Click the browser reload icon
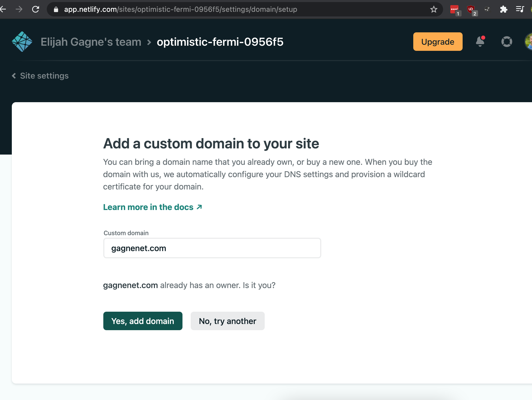 (36, 9)
